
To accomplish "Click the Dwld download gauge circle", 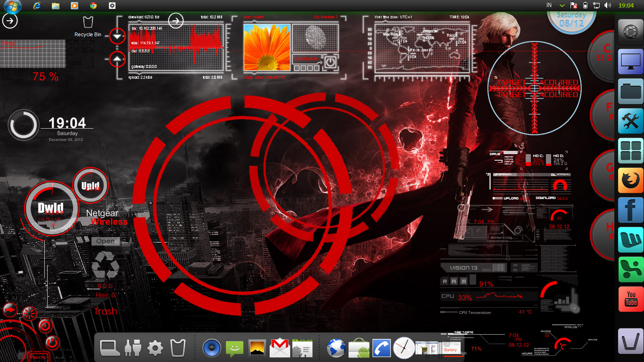I will (x=51, y=208).
